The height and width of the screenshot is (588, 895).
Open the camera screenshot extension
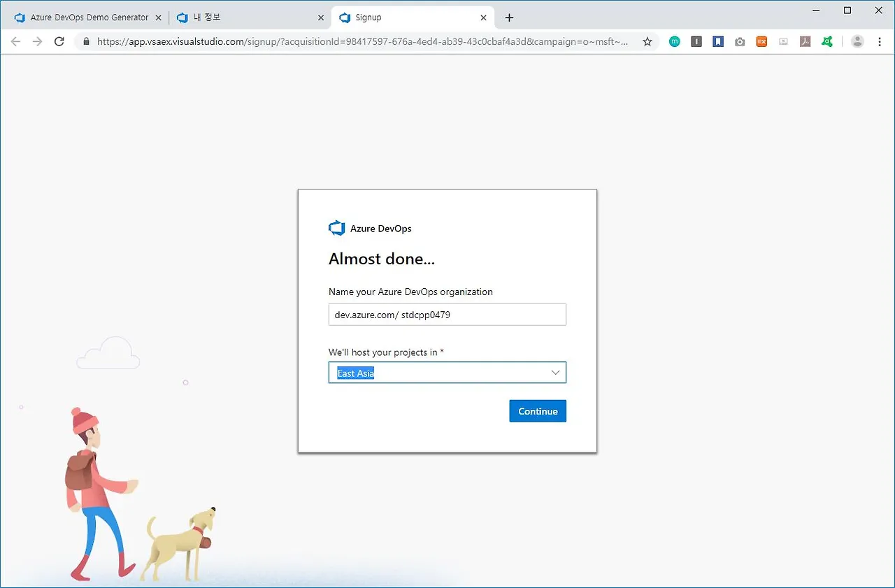pos(740,41)
